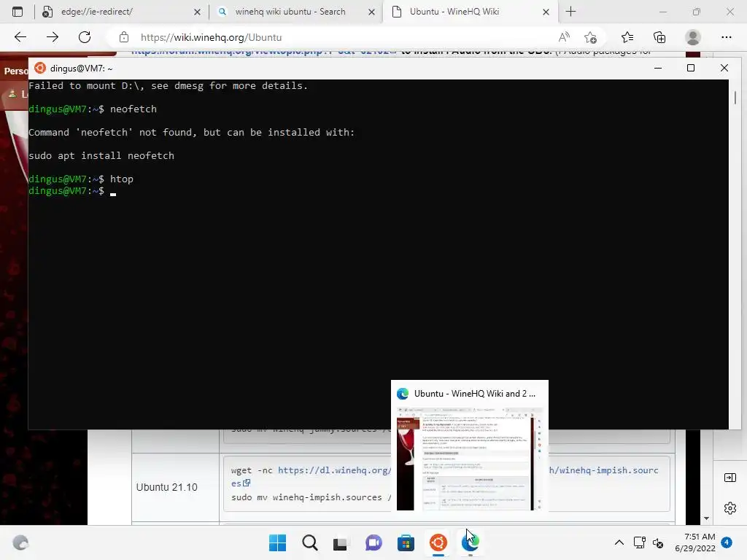Click the page scrollbar down arrow
This screenshot has height=560, width=747.
[706, 518]
